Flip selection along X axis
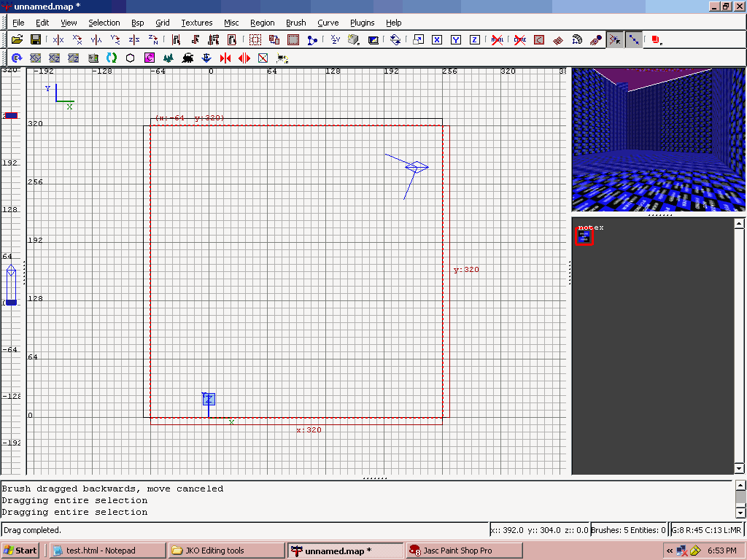 [x=58, y=40]
